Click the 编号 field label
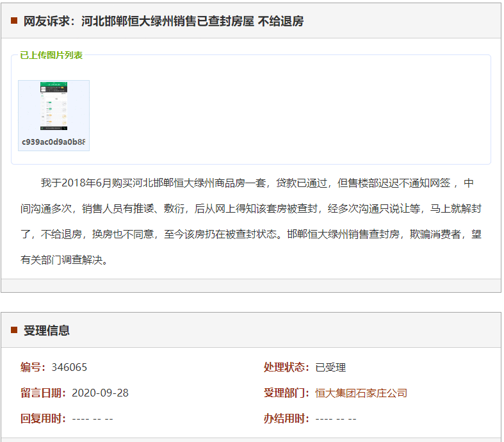The width and height of the screenshot is (504, 442). point(33,367)
